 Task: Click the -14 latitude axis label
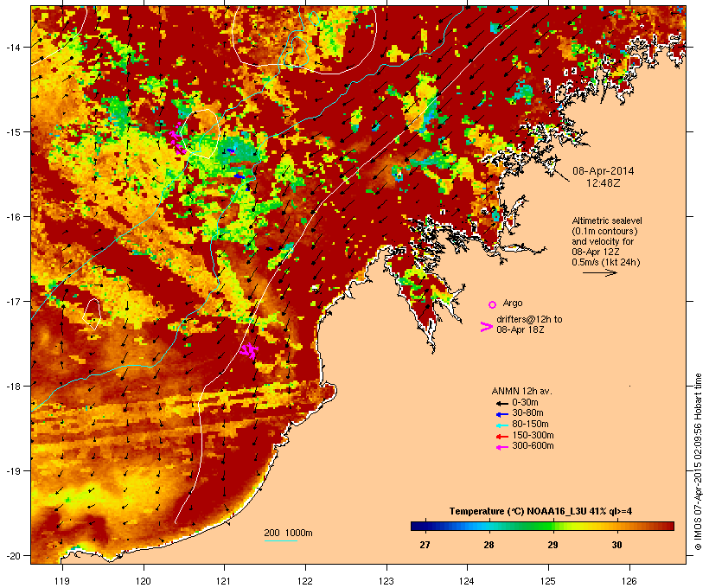[13, 47]
